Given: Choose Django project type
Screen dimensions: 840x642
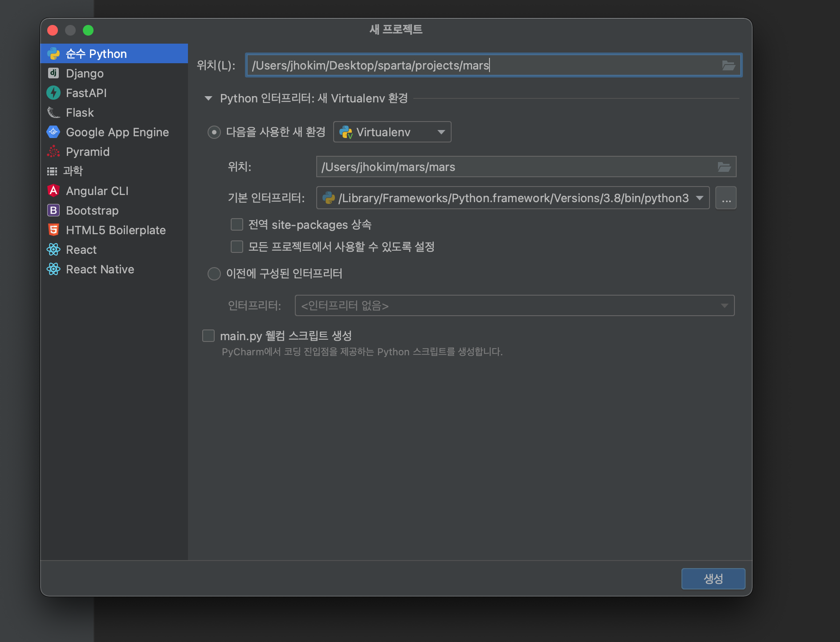Looking at the screenshot, I should pos(114,73).
